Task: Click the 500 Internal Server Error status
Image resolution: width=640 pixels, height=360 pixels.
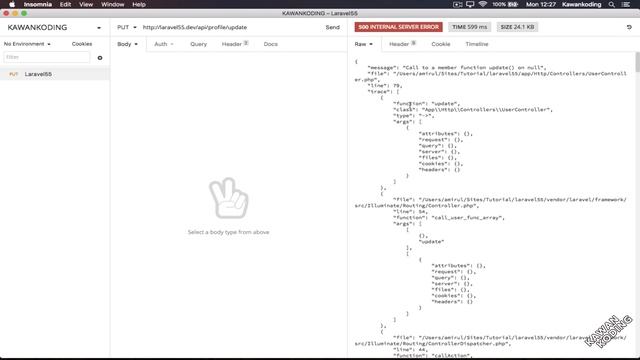Action: (x=398, y=27)
